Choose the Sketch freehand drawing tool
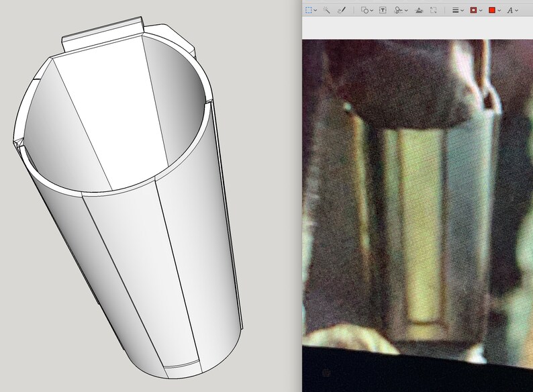533x392 pixels. [x=341, y=10]
